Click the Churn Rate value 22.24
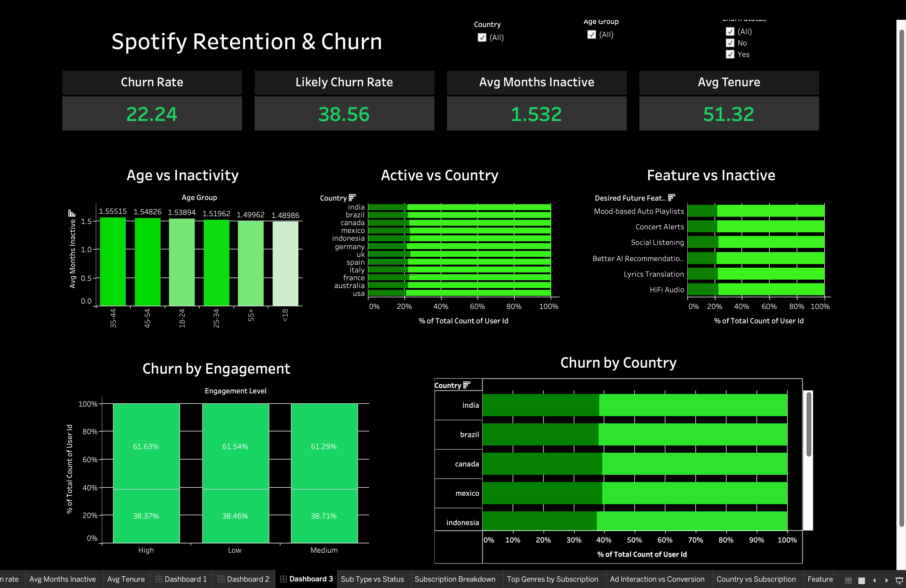 tap(152, 114)
